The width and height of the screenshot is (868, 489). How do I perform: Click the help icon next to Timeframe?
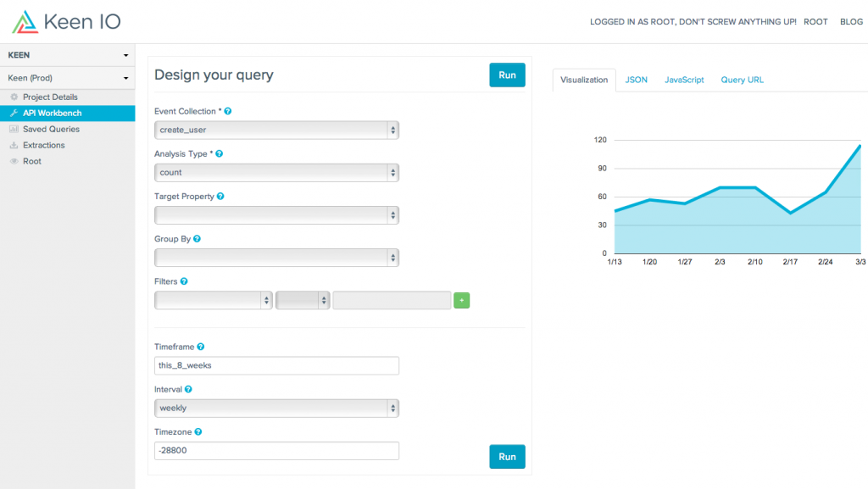(x=201, y=347)
